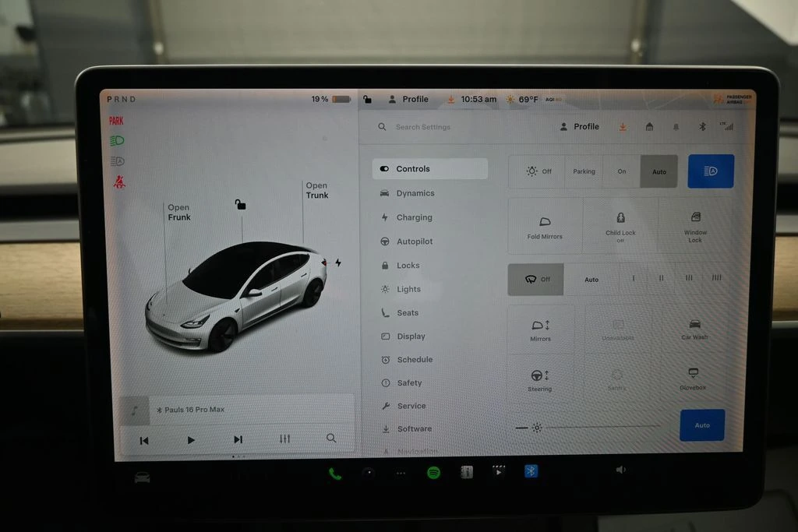Open the Profile dropdown in settings header
798x532 pixels.
pos(580,127)
